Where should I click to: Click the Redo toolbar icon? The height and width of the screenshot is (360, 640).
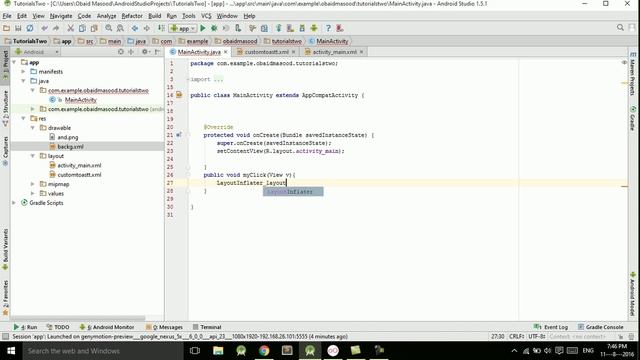tap(56, 28)
